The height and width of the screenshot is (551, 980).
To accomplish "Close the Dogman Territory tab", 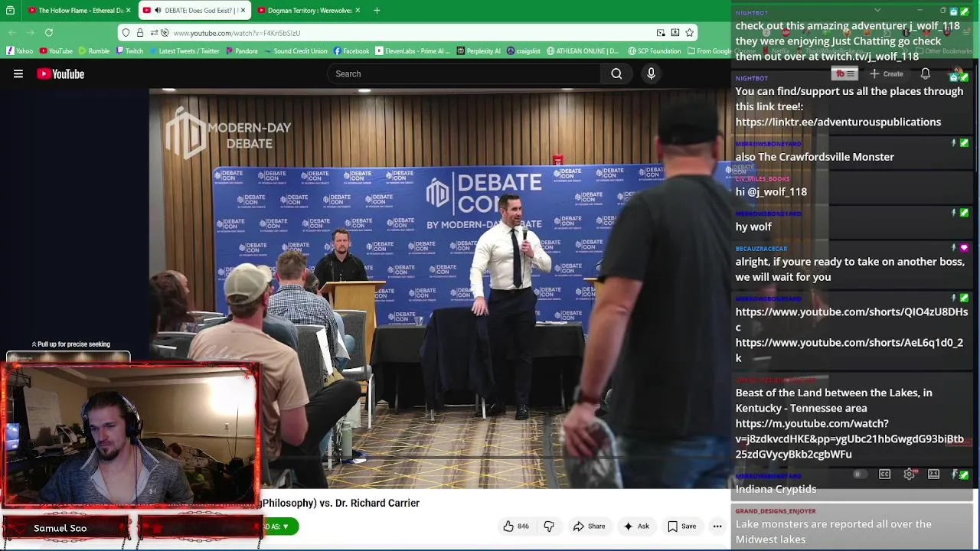I will 358,11.
